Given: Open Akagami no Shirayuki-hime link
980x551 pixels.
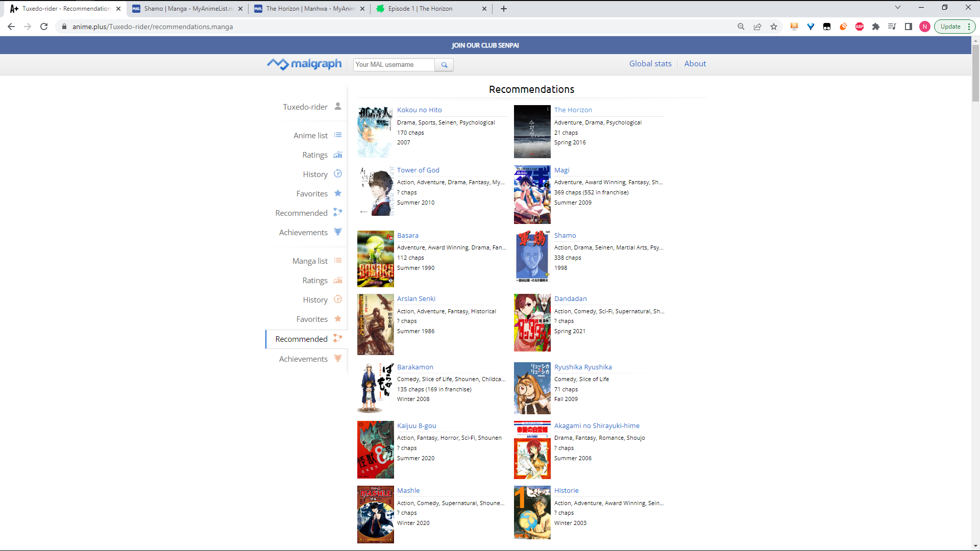Looking at the screenshot, I should [597, 425].
